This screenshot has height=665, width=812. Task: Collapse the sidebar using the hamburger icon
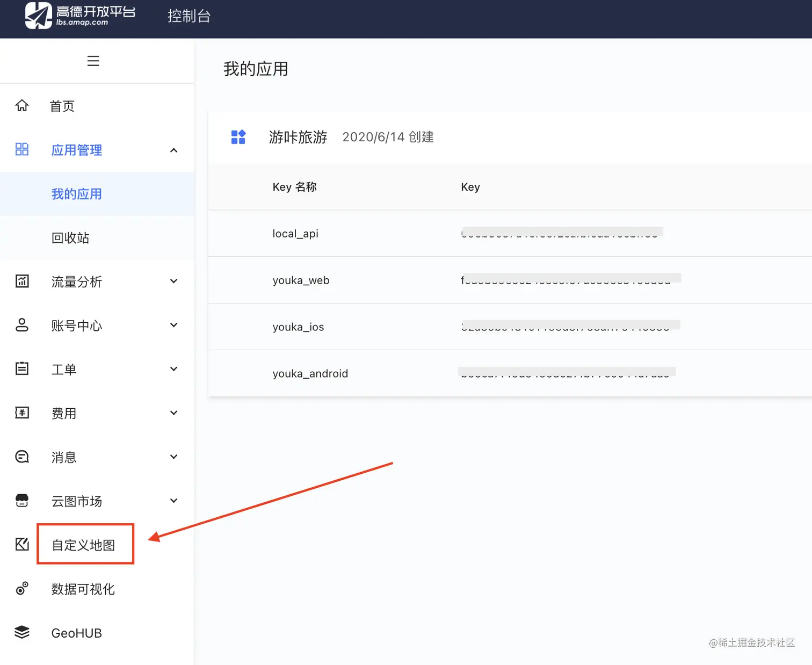[x=93, y=61]
